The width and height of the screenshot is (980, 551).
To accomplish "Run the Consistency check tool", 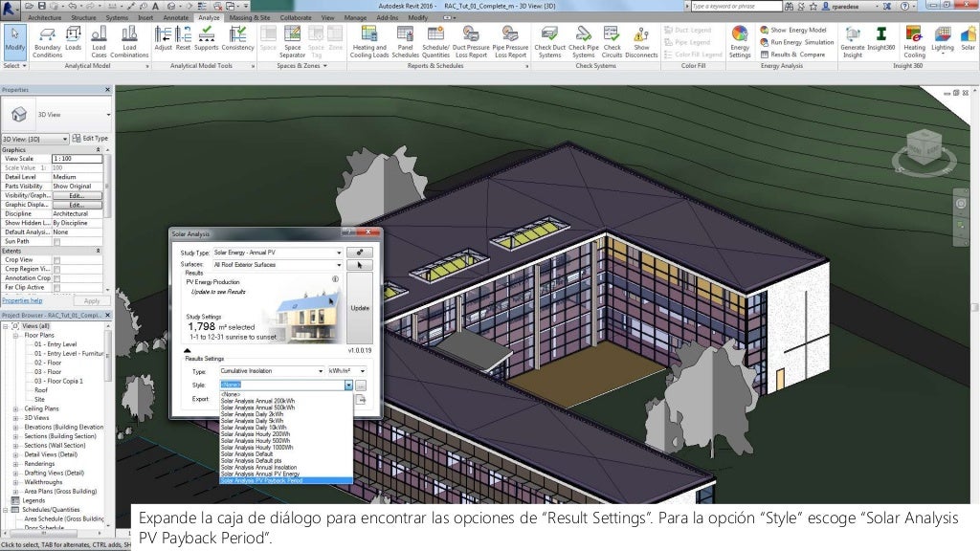I will [238, 38].
